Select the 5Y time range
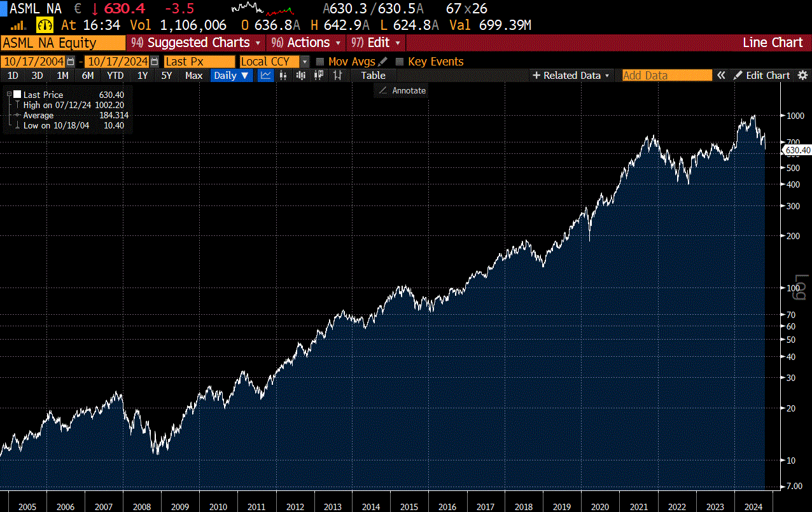Image resolution: width=812 pixels, height=512 pixels. tap(167, 75)
